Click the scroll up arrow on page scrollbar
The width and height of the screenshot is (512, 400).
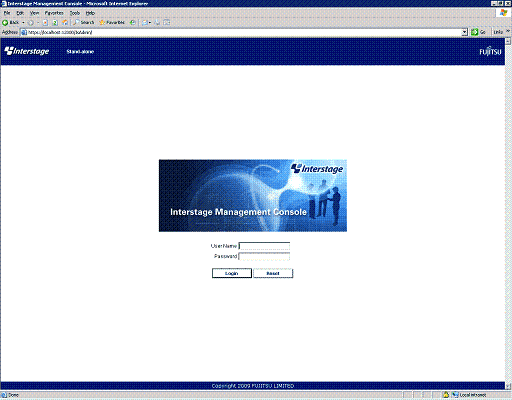508,41
